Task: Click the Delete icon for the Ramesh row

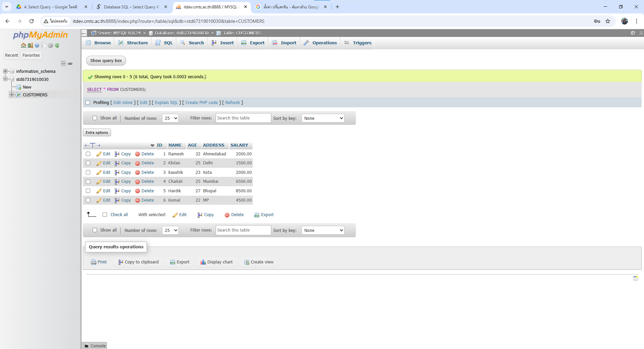Action: (138, 154)
